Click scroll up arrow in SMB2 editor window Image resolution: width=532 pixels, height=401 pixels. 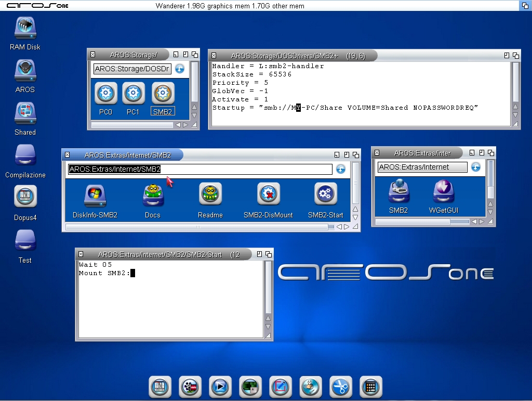(x=515, y=107)
